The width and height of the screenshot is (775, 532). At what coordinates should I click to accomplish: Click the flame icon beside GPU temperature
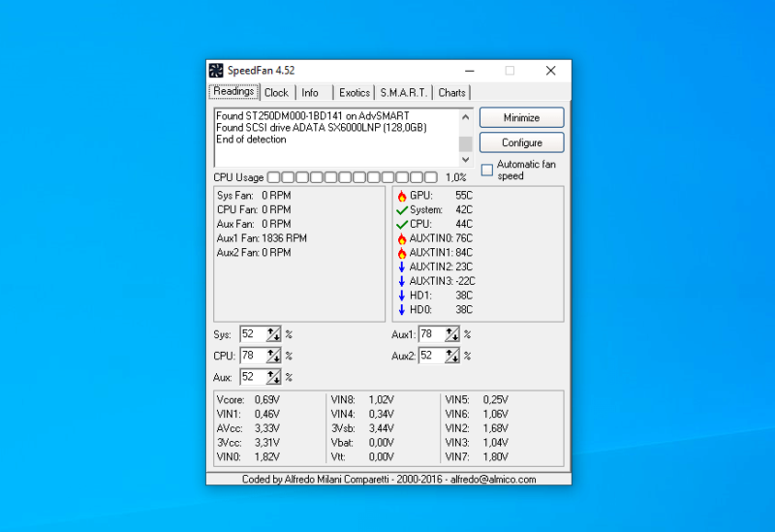pos(402,196)
